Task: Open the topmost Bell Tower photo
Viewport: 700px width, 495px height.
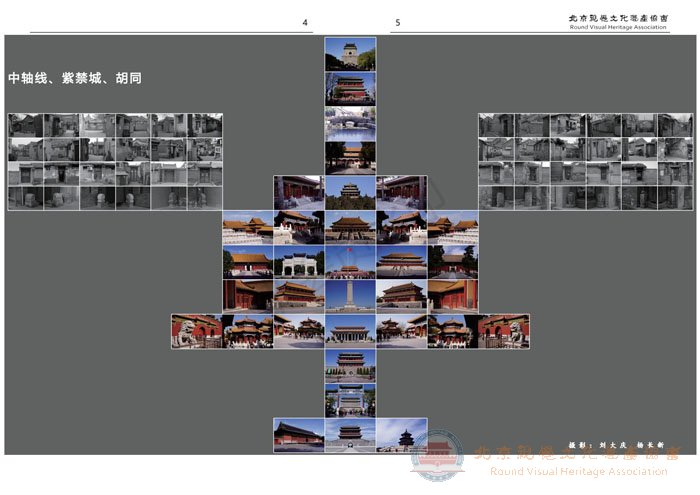Action: (x=350, y=54)
